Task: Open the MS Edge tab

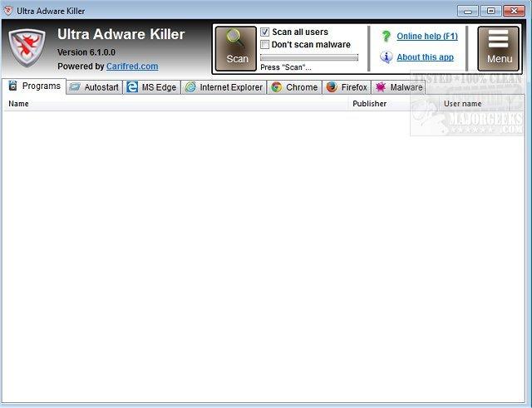Action: pos(151,87)
